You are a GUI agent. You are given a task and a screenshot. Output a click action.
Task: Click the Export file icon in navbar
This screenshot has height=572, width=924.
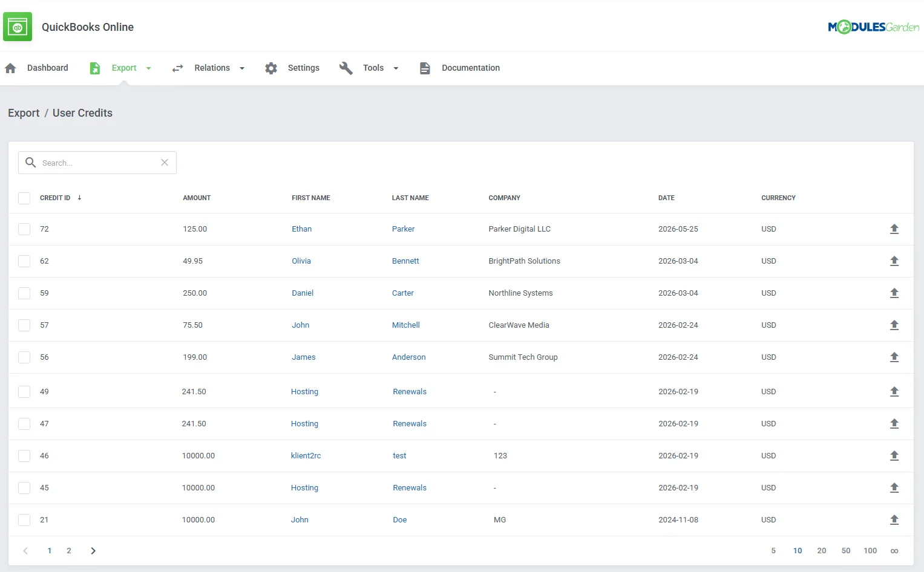point(95,68)
